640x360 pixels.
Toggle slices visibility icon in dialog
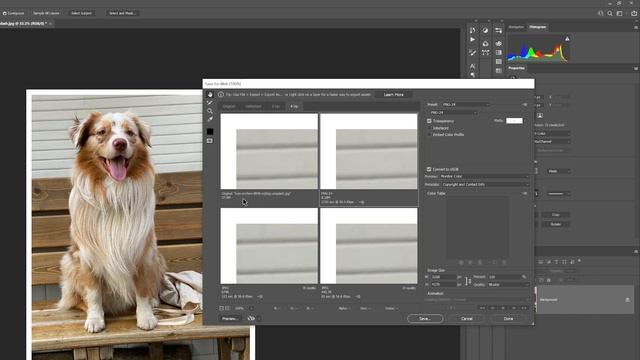point(210,141)
